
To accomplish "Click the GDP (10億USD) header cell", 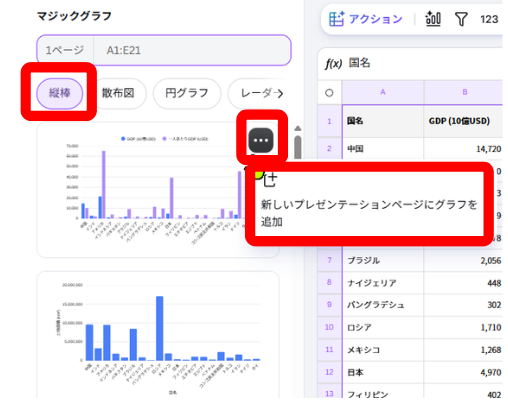I will (463, 121).
